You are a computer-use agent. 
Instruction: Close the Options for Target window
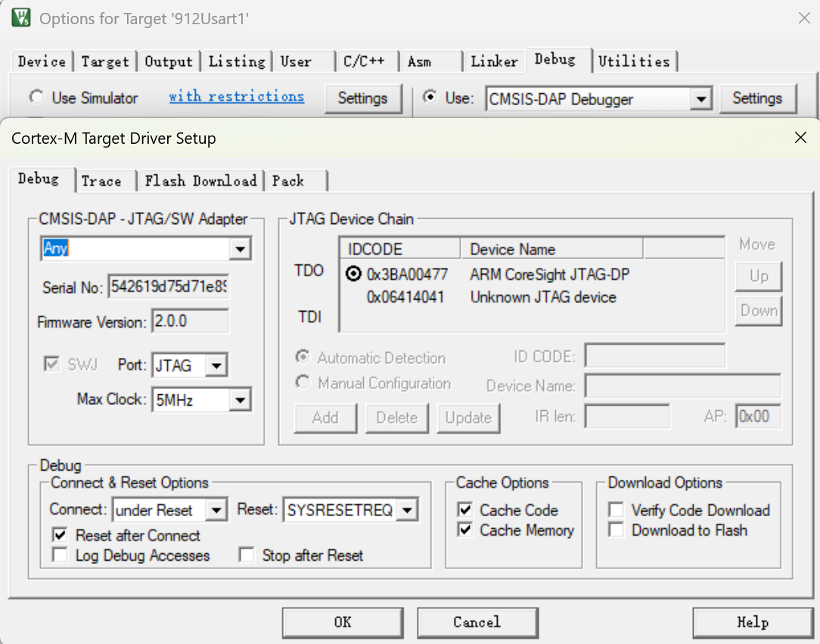coord(804,18)
